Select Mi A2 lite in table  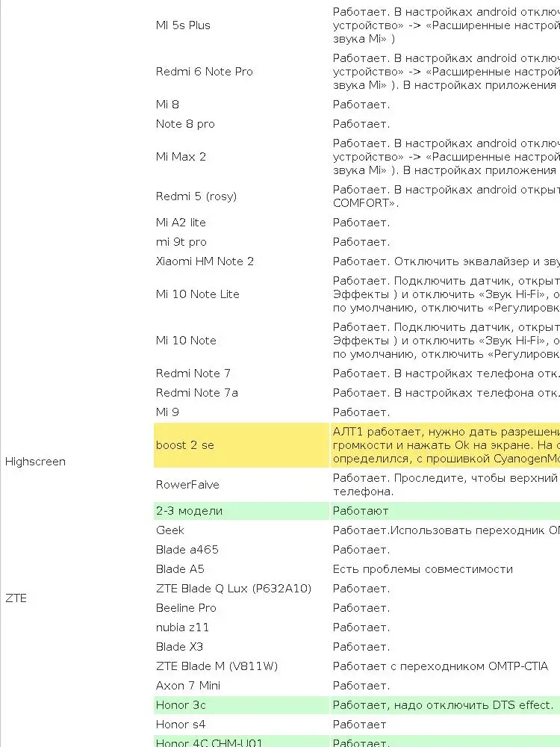pyautogui.click(x=181, y=223)
